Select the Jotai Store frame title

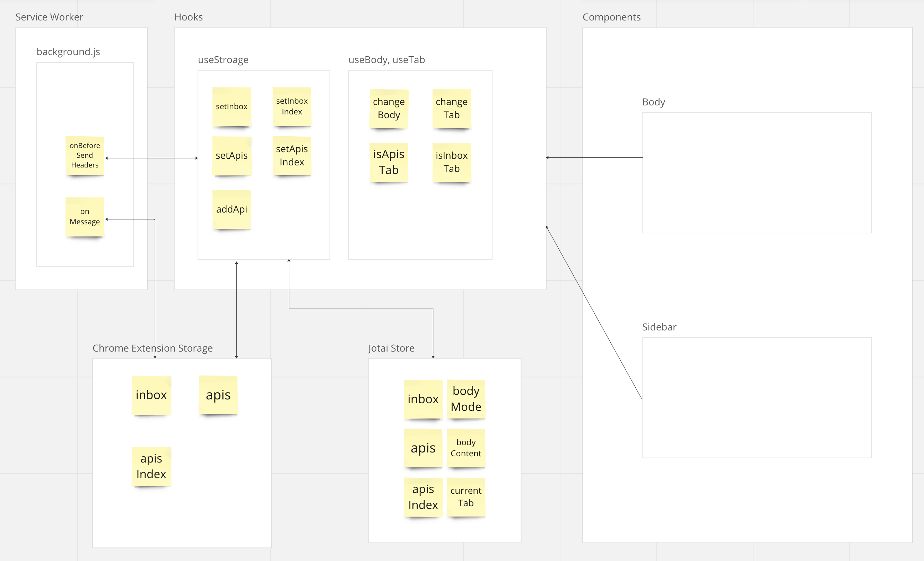point(391,348)
